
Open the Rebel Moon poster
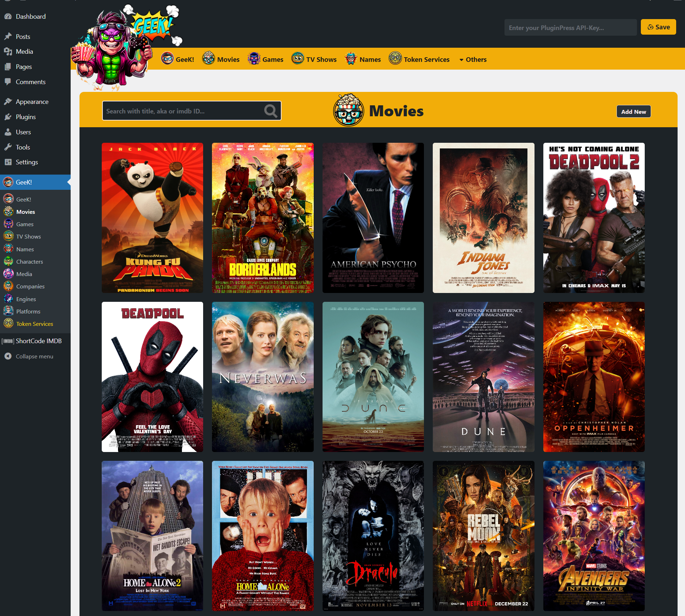pyautogui.click(x=483, y=536)
